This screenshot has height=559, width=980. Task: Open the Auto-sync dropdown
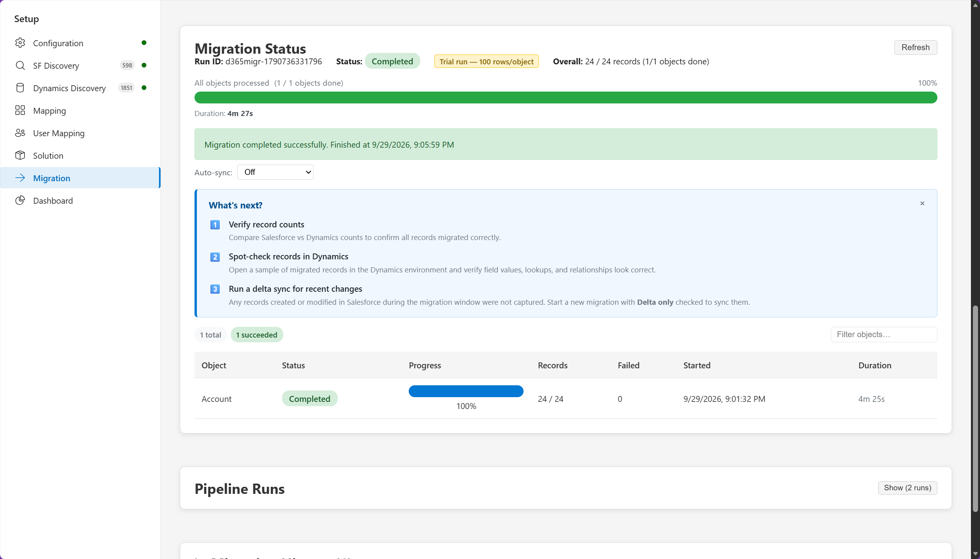click(275, 172)
